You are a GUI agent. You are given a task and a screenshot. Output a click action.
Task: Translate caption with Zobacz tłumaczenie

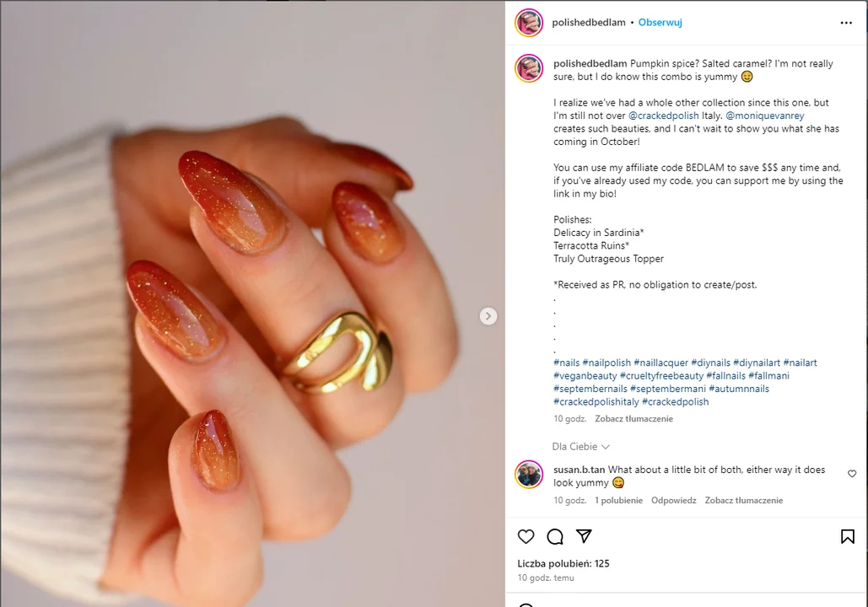pos(633,419)
